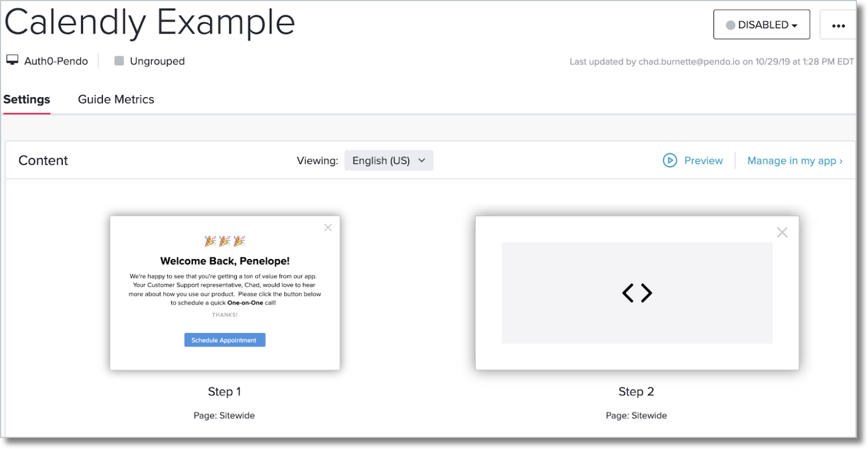
Task: Toggle the guide state via DISABLED control
Action: click(x=761, y=24)
